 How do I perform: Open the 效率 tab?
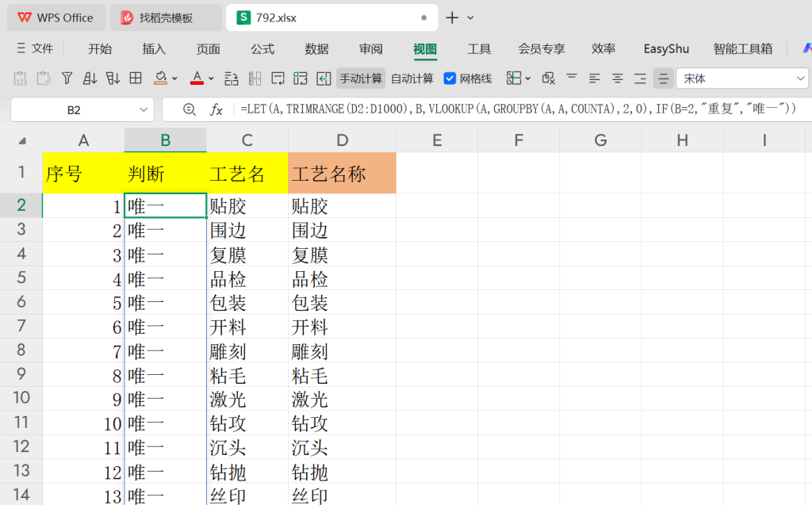pos(603,48)
